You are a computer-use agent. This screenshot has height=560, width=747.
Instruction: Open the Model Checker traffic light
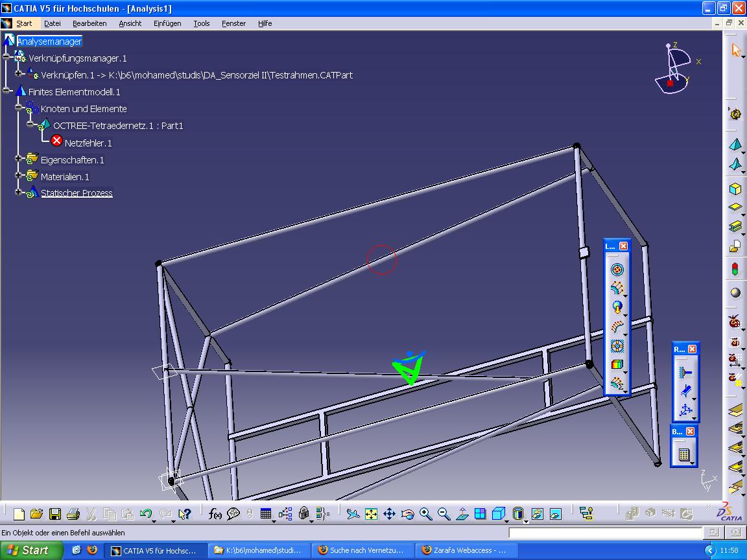pos(735,269)
